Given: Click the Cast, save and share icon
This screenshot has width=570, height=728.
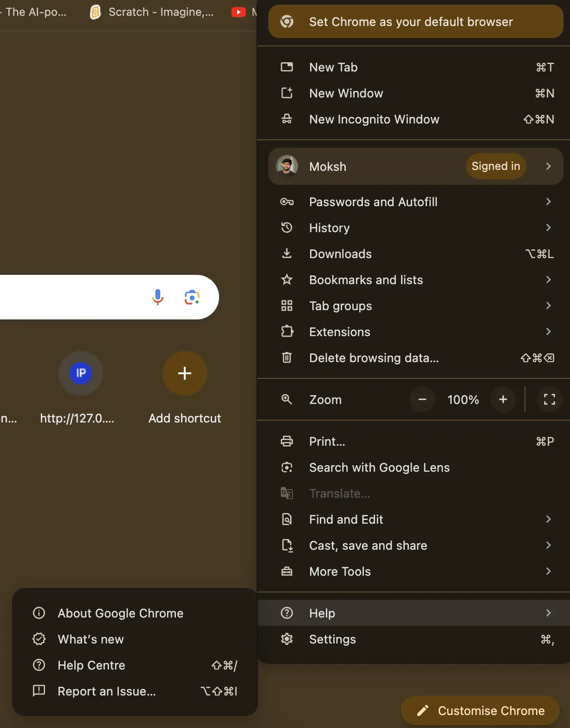Looking at the screenshot, I should coord(287,546).
